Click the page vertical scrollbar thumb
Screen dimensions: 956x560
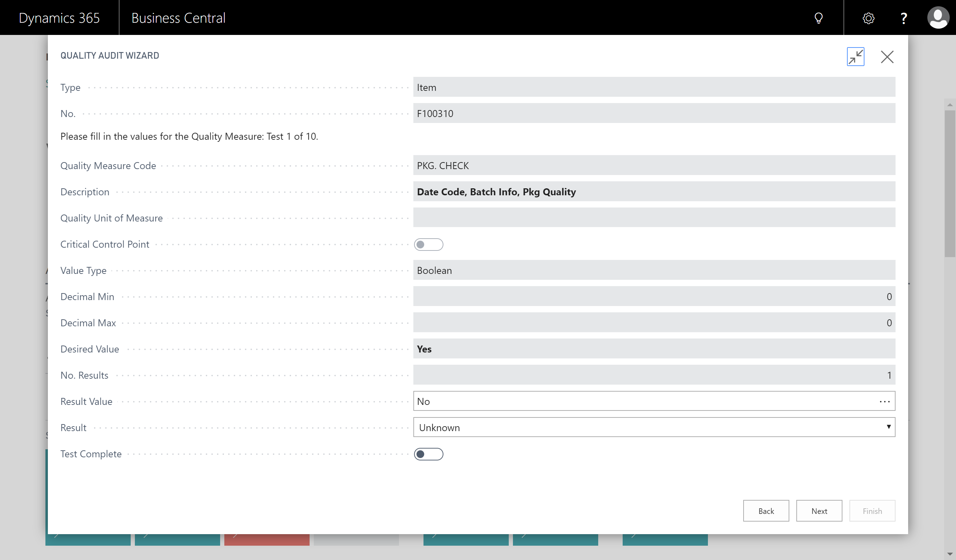click(950, 183)
